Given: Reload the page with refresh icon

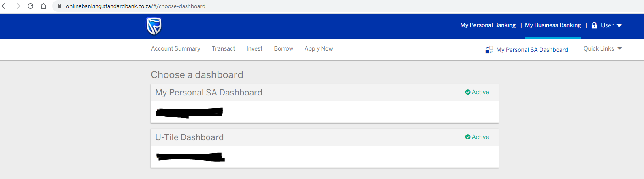Looking at the screenshot, I should [30, 6].
